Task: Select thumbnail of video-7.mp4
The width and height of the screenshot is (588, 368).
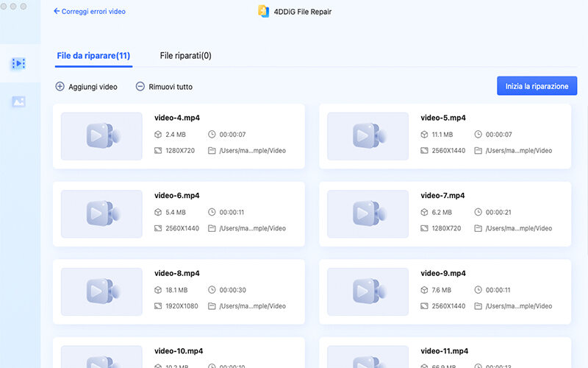Action: [x=368, y=213]
